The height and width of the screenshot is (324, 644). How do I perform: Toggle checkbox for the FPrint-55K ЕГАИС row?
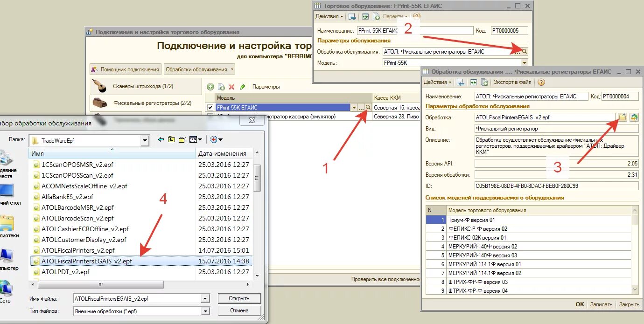(x=210, y=108)
